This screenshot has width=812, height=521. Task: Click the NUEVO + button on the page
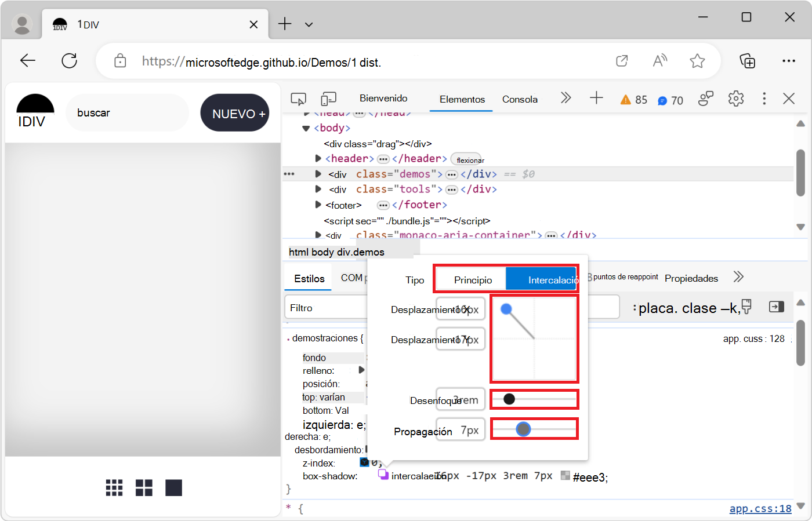235,112
